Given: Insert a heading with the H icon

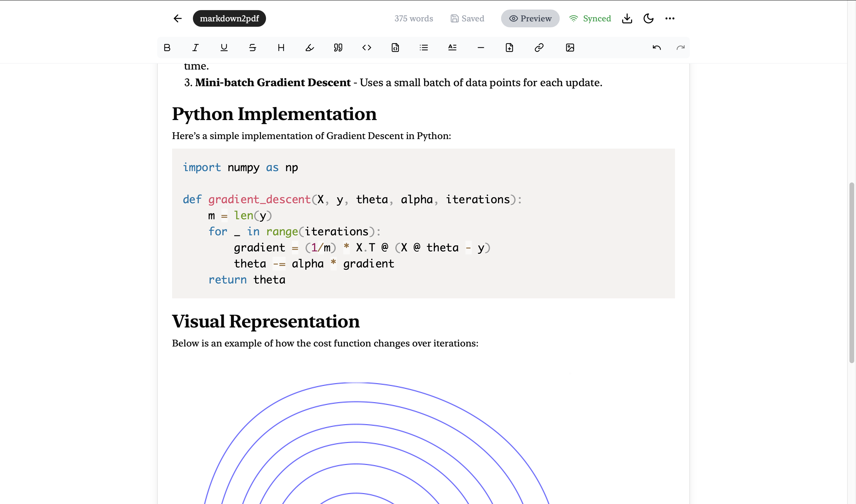Looking at the screenshot, I should pos(281,48).
